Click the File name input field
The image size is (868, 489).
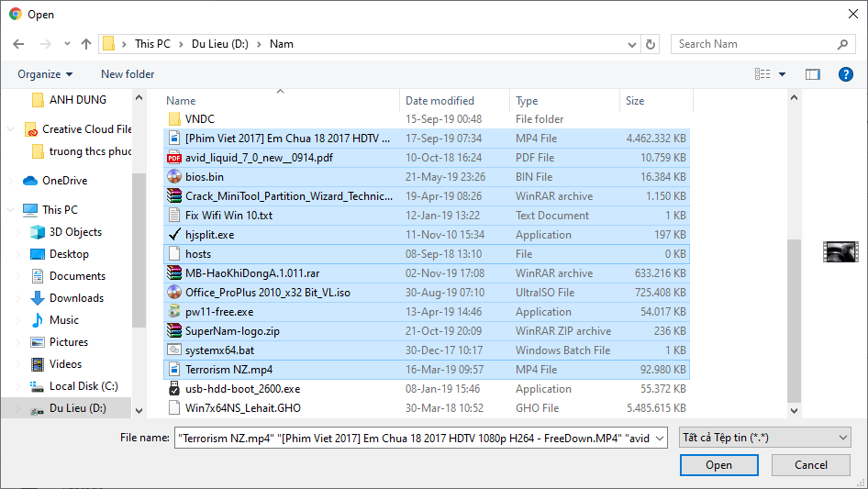point(414,438)
